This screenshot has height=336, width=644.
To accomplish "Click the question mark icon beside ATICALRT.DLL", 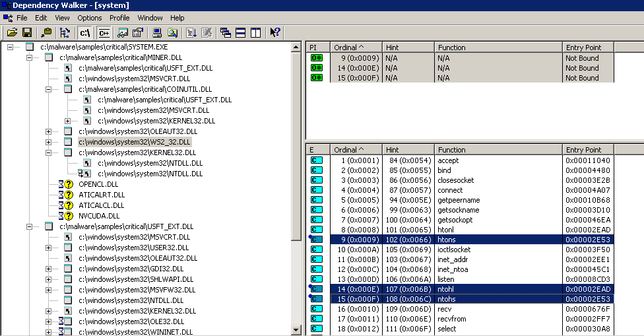I will point(69,195).
